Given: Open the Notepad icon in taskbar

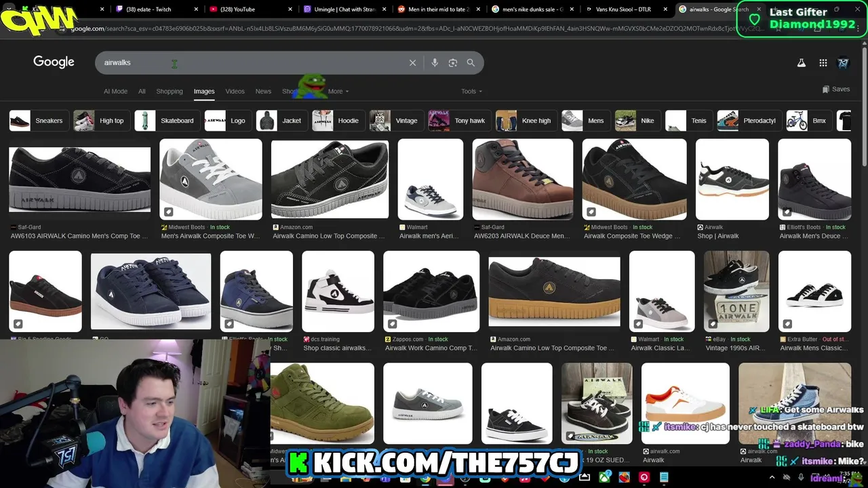Looking at the screenshot, I should [664, 477].
